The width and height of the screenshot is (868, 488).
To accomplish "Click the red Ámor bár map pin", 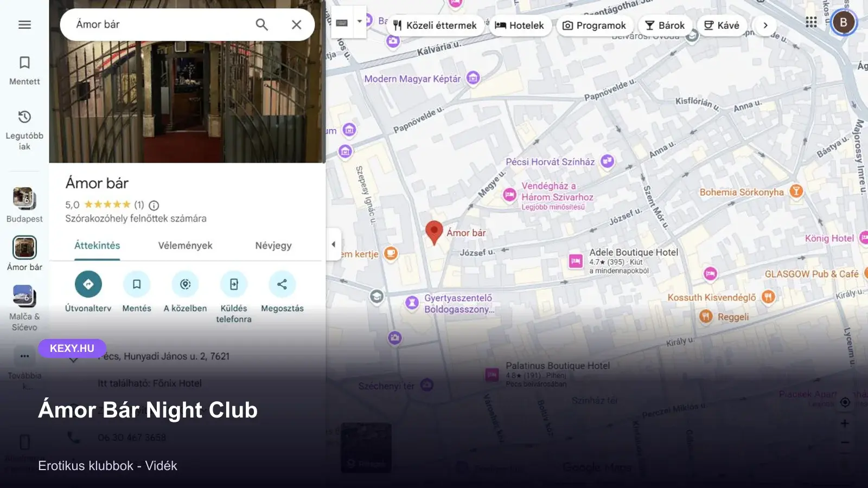I will [x=434, y=233].
